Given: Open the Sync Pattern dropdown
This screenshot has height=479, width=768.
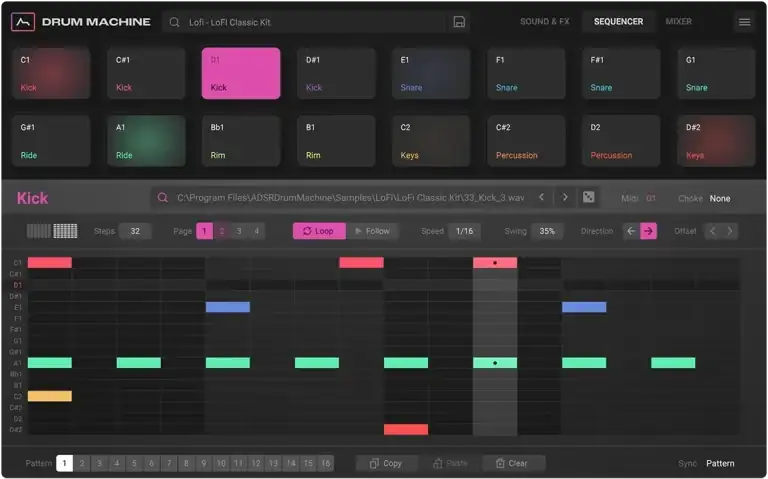Looking at the screenshot, I should (x=720, y=463).
